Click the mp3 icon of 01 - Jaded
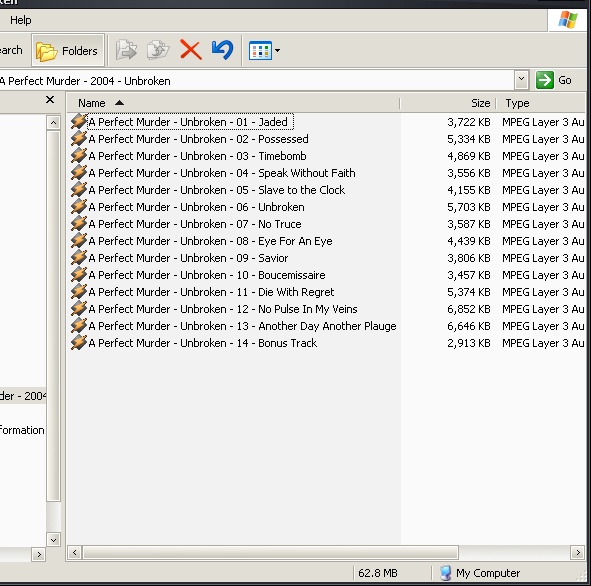The width and height of the screenshot is (591, 586). (x=79, y=122)
